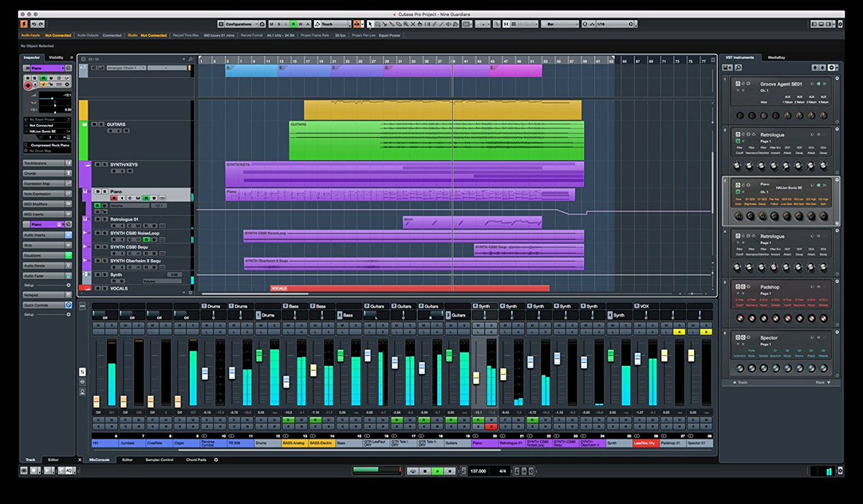The image size is (863, 504).
Task: Open the Chord Pads tab
Action: pos(196,459)
